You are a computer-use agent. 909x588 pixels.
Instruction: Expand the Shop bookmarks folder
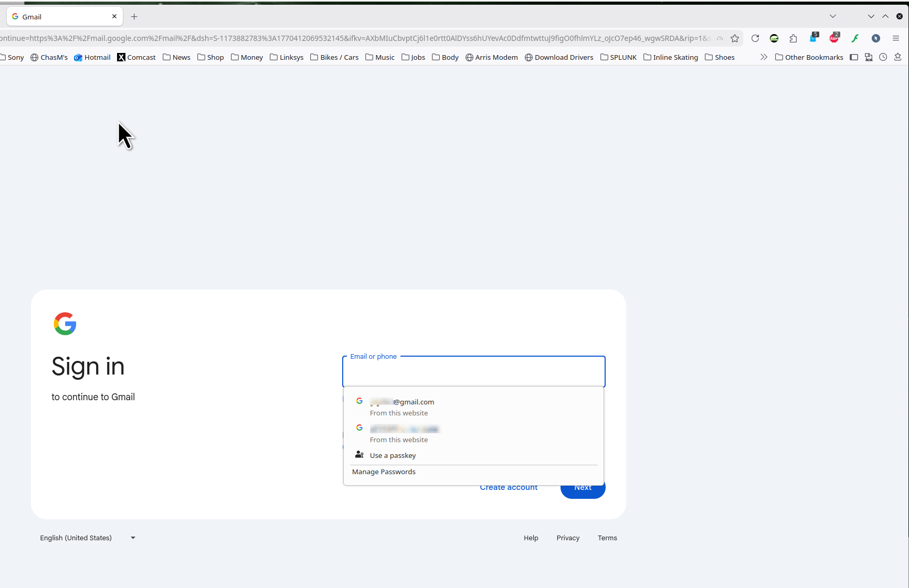(210, 57)
